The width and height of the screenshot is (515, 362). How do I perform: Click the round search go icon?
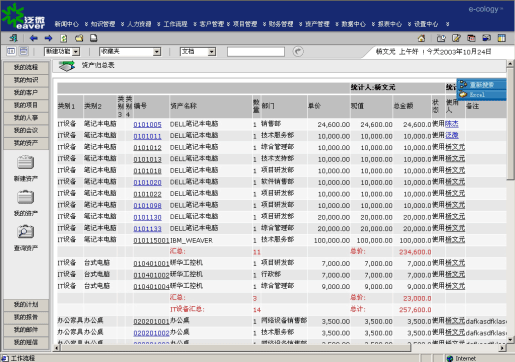(298, 51)
